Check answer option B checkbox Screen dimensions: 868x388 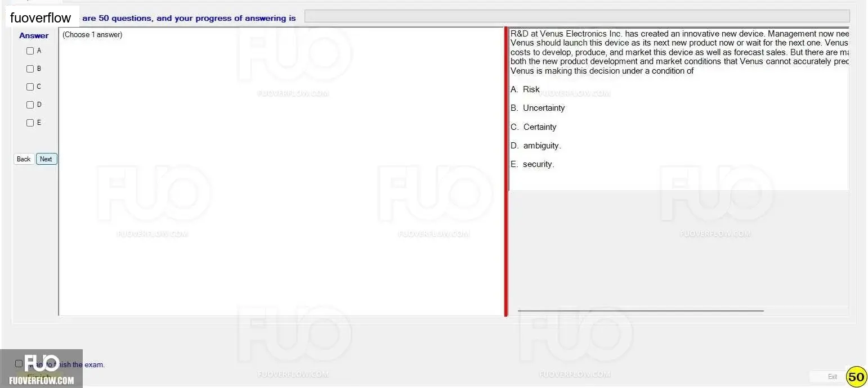tap(30, 69)
